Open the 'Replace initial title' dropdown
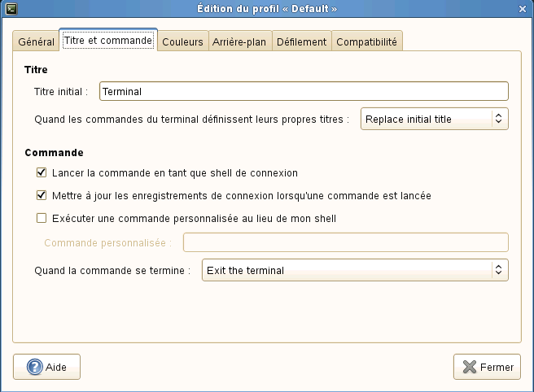This screenshot has width=534, height=392. pos(435,119)
